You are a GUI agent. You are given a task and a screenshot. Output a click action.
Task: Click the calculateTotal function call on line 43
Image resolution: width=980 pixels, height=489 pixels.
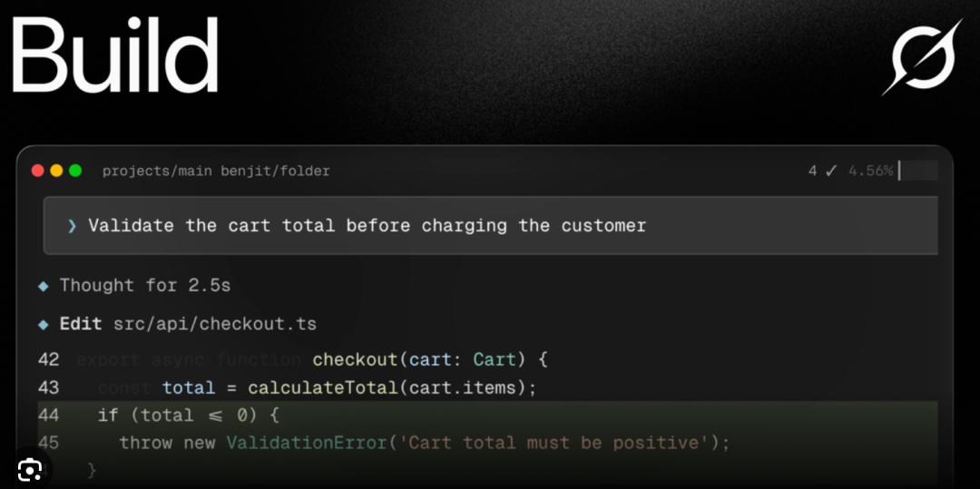(x=323, y=387)
